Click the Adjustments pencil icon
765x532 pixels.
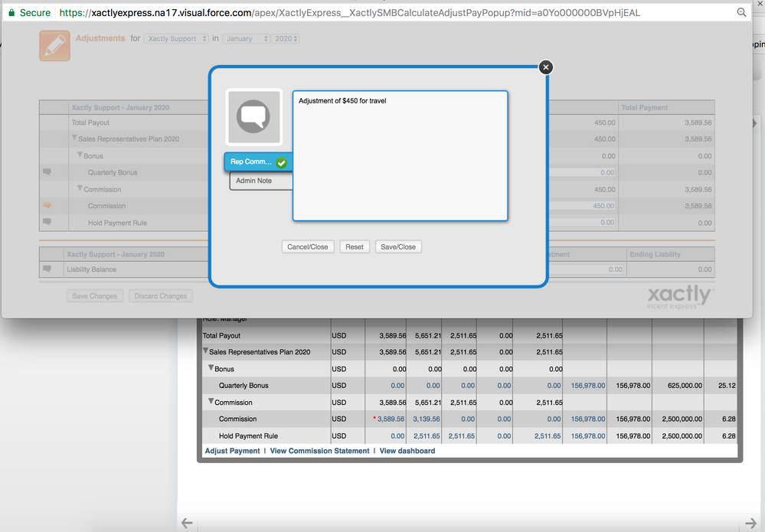click(54, 46)
